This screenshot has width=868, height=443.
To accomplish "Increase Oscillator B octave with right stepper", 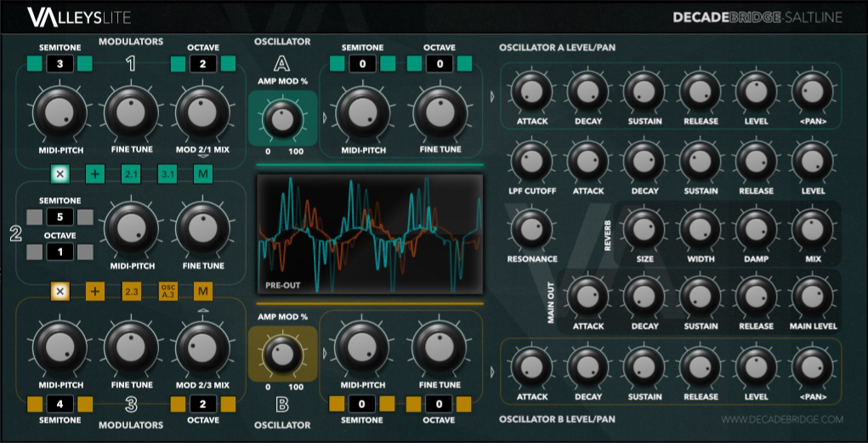I will tap(464, 403).
